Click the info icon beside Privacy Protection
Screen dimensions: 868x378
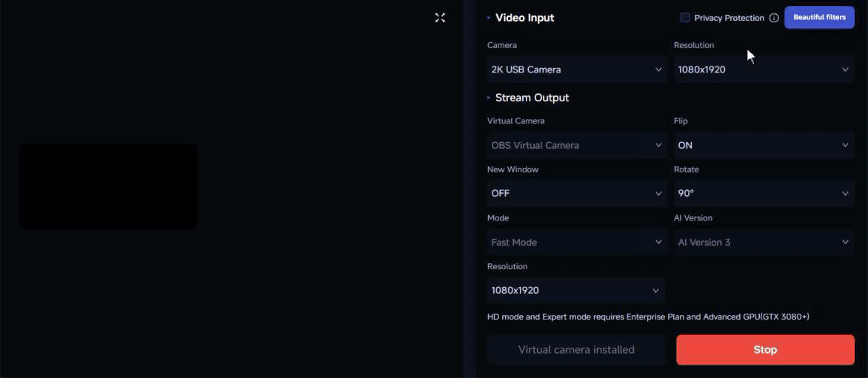click(x=774, y=18)
